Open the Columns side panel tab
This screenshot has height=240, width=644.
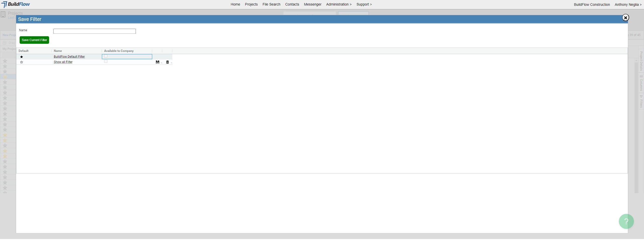point(641,83)
